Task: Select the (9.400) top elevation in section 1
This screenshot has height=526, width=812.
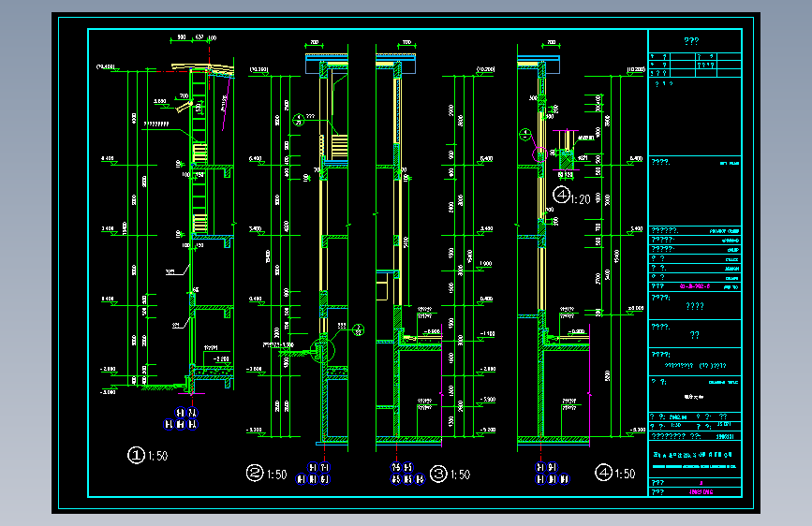Action: click(106, 66)
